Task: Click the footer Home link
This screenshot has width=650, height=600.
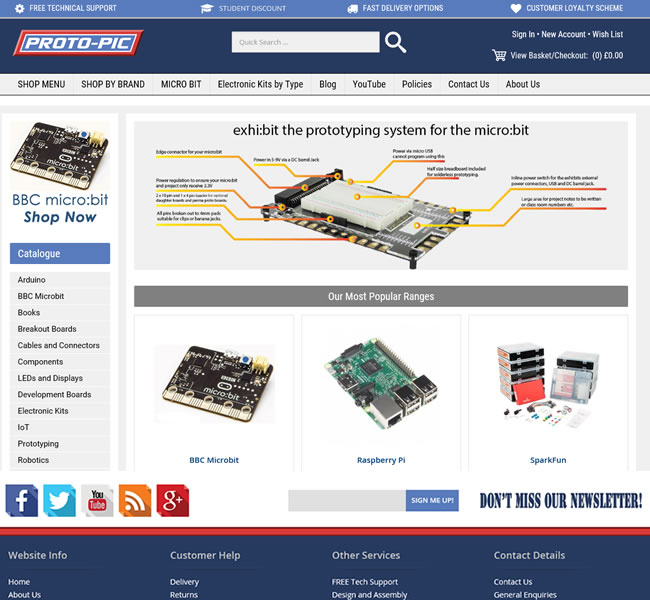Action: (19, 582)
